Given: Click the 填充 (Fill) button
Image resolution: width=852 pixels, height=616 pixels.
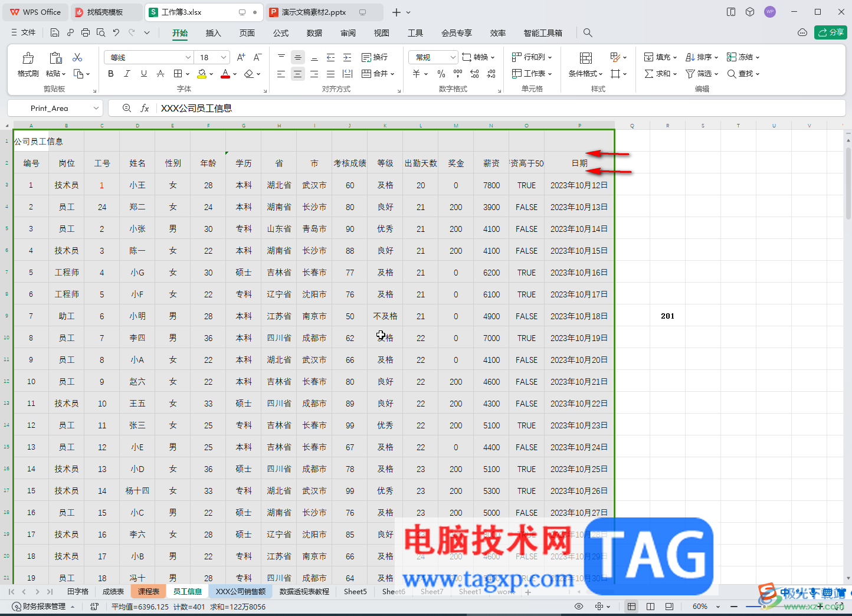Looking at the screenshot, I should [x=661, y=57].
